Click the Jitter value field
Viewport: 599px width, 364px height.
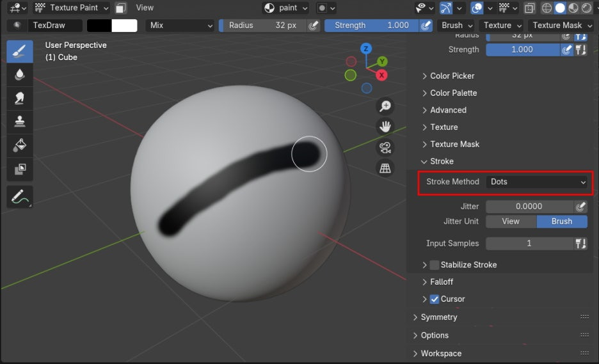click(x=529, y=207)
